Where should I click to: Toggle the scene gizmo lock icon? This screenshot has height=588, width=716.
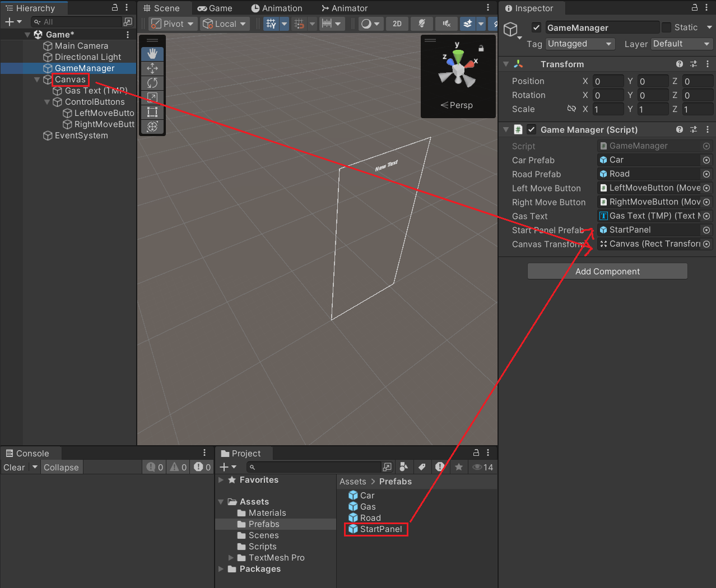tap(481, 49)
